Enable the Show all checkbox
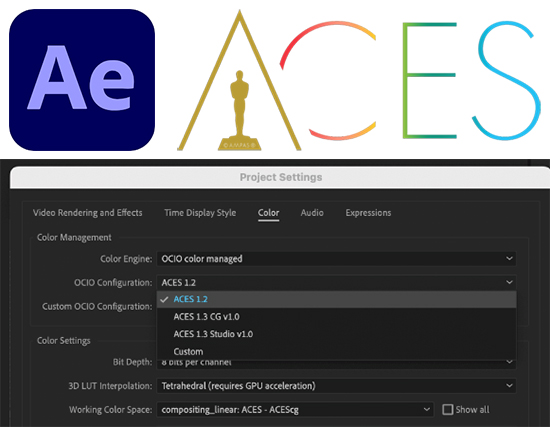The height and width of the screenshot is (427, 550). 448,409
